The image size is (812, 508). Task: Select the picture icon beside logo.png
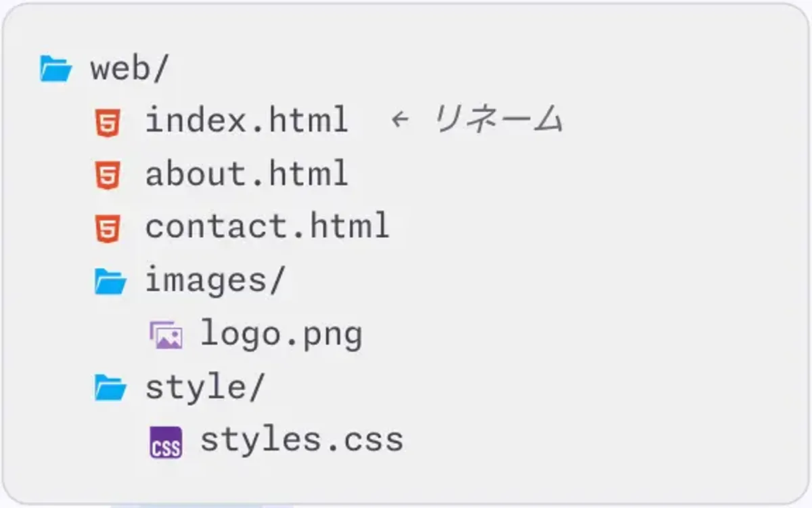(x=166, y=335)
